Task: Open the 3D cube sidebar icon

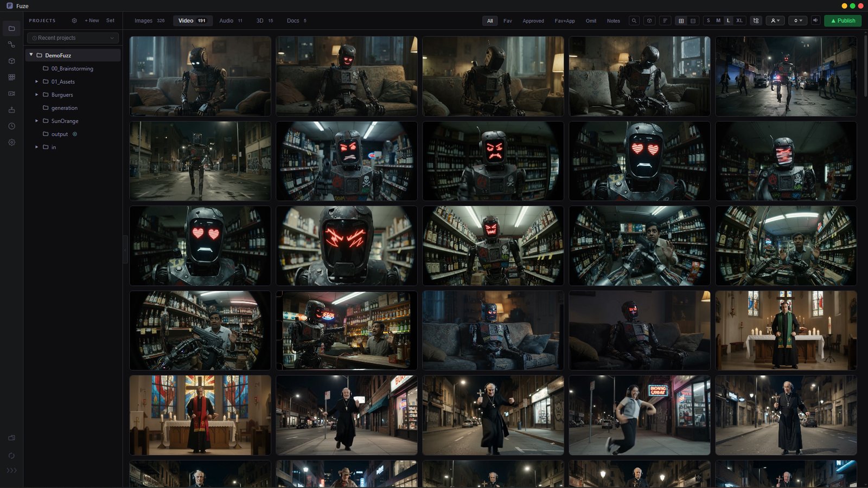Action: (11, 61)
